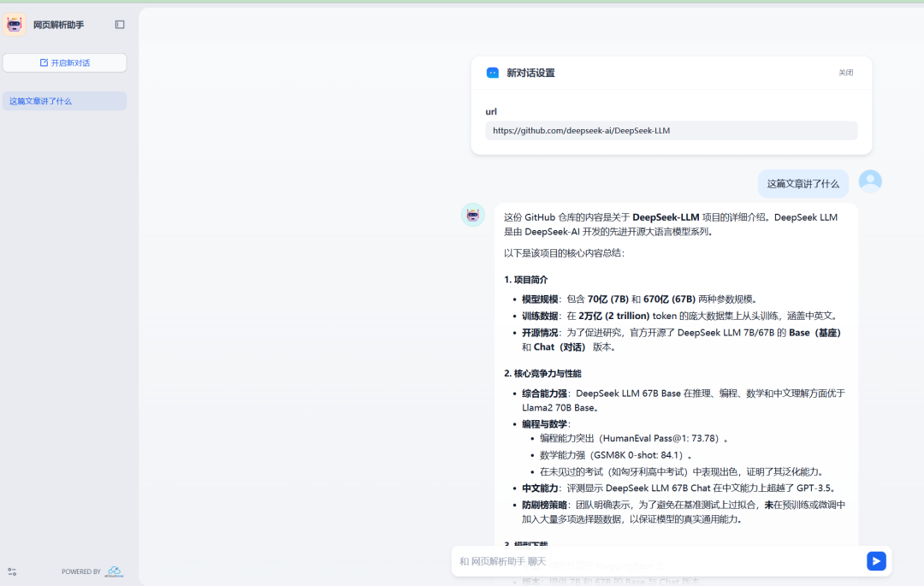Click the blue icon next to 新对话设置
Screen dimensions: 924x586
coord(493,73)
